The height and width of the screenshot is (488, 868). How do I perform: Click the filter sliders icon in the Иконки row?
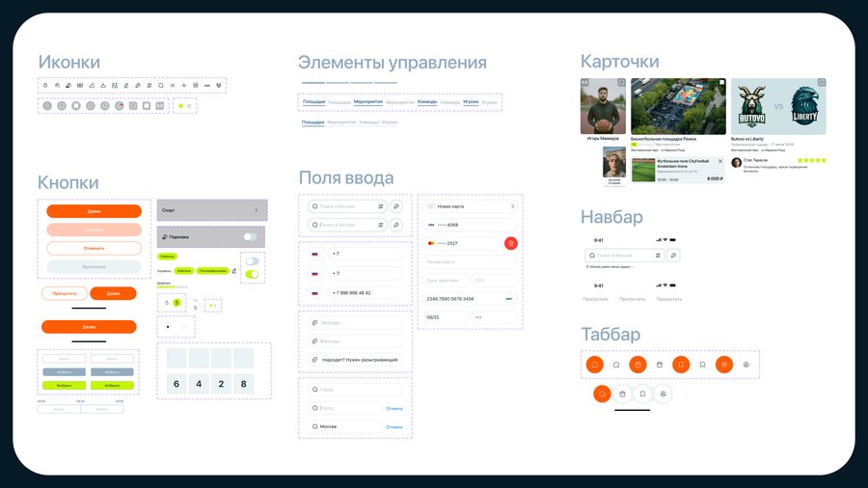[149, 86]
